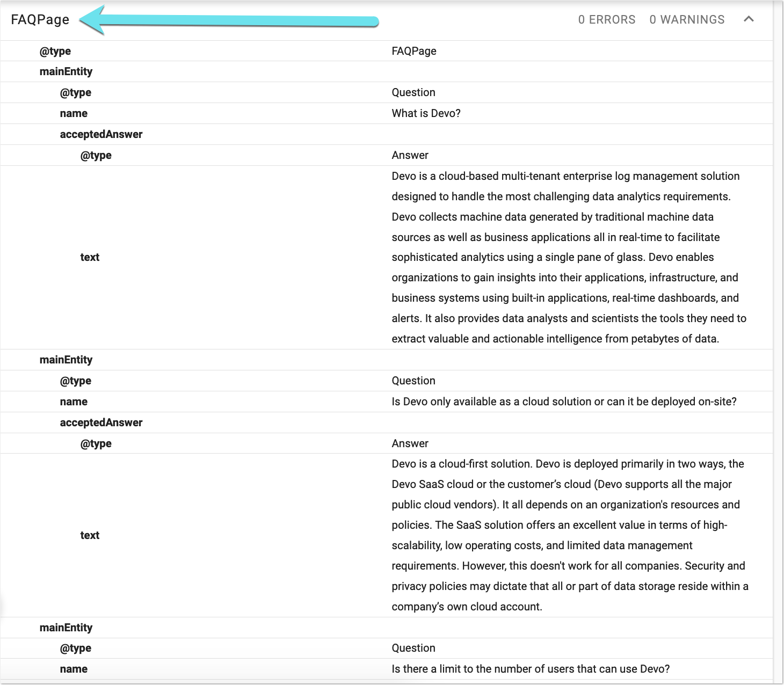Click the teal arrow pointing to FAQPage

229,21
